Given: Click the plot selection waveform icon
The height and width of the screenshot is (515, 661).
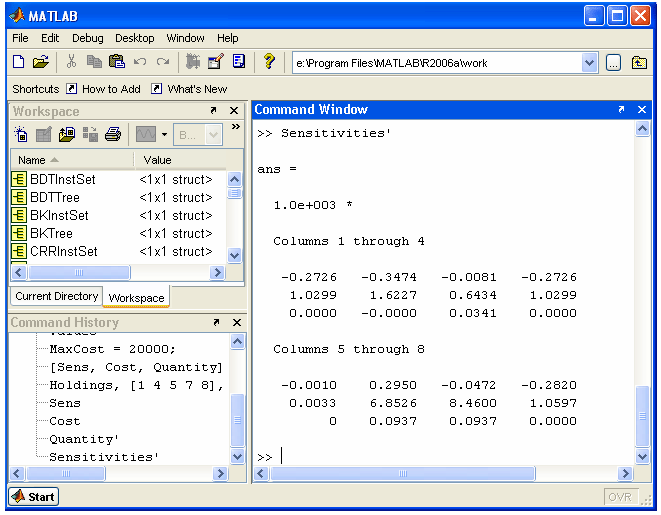Looking at the screenshot, I should (146, 134).
